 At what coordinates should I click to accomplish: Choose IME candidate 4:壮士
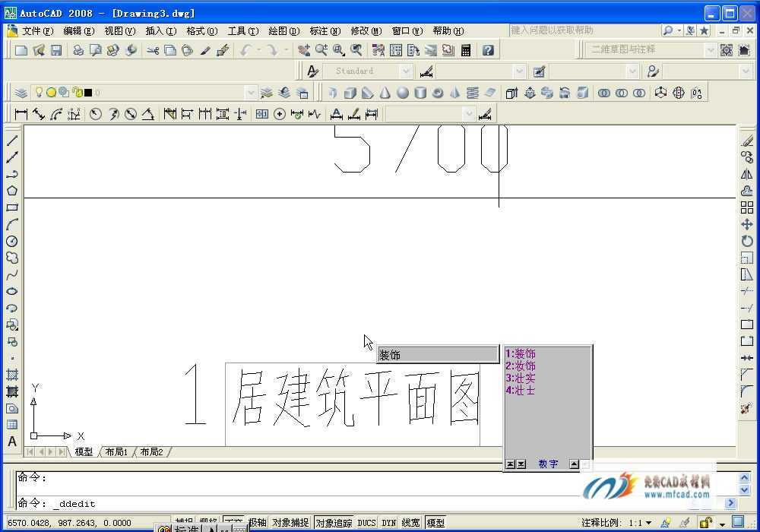click(521, 390)
